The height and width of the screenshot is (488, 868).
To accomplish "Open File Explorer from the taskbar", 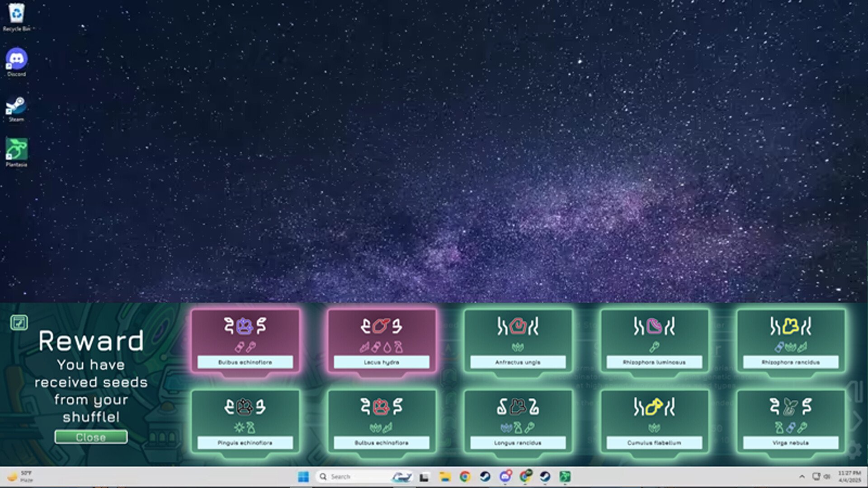I will click(x=445, y=477).
